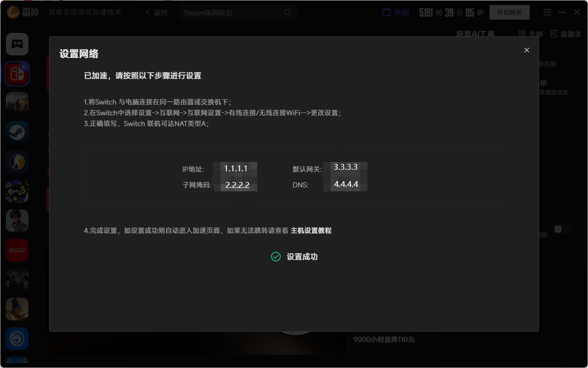The height and width of the screenshot is (368, 588).
Task: Select the Splatoon 3 game icon
Action: click(17, 191)
